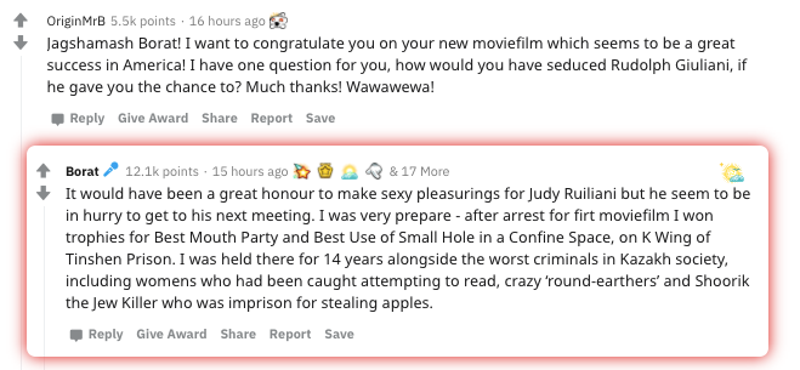Open Borat's user profile
800x370 pixels.
tap(82, 171)
